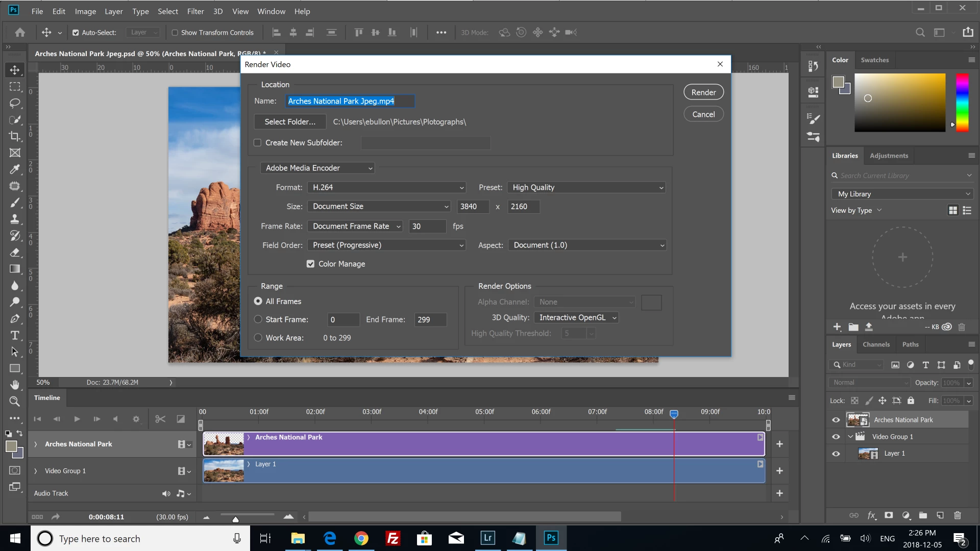Click the Delete layer trash icon
This screenshot has width=980, height=551.
(x=958, y=515)
